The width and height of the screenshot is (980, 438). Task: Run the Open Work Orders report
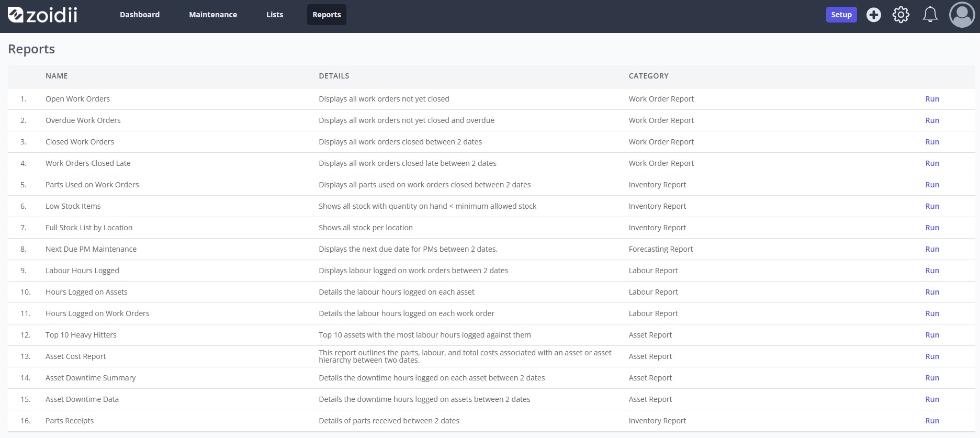point(932,99)
